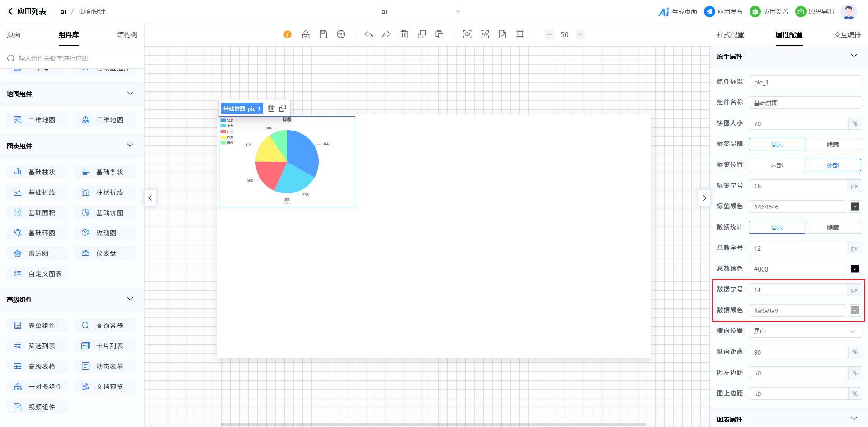Set 标签显隐 to 隐藏
The image size is (868, 427).
click(x=833, y=145)
